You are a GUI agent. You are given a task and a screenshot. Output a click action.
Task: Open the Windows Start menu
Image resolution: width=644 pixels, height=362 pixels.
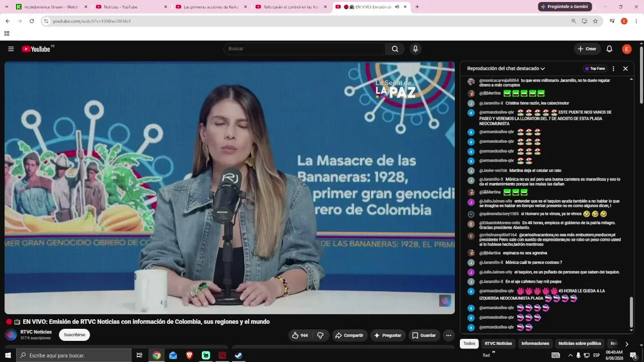8,355
